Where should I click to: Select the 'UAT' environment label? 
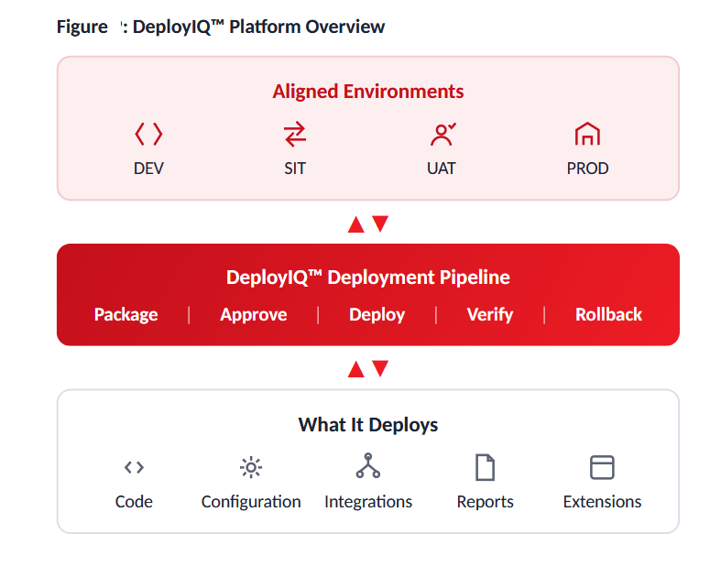point(441,169)
